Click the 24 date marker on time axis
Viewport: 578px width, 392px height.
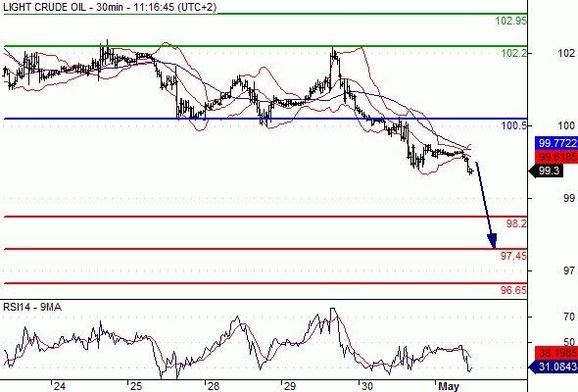(x=60, y=386)
